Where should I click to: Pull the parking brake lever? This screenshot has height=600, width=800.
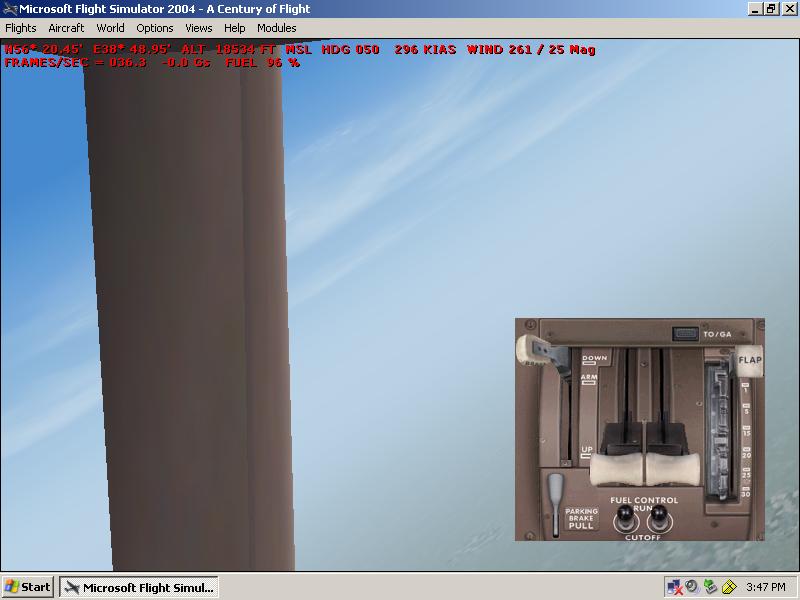point(555,504)
